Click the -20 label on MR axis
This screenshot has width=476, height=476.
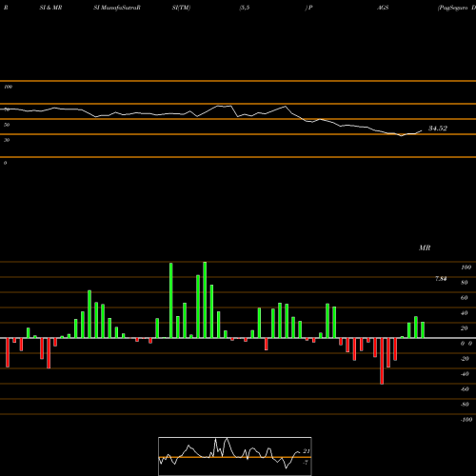point(465,359)
